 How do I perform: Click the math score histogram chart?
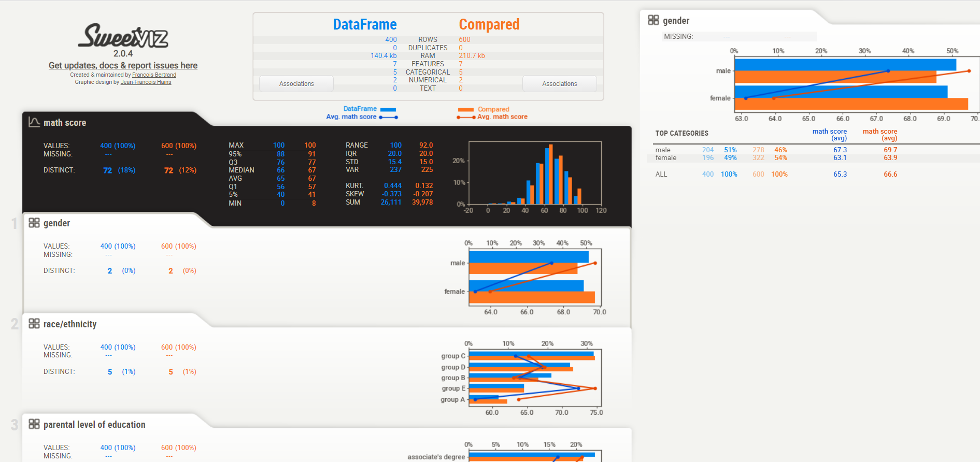tap(535, 173)
